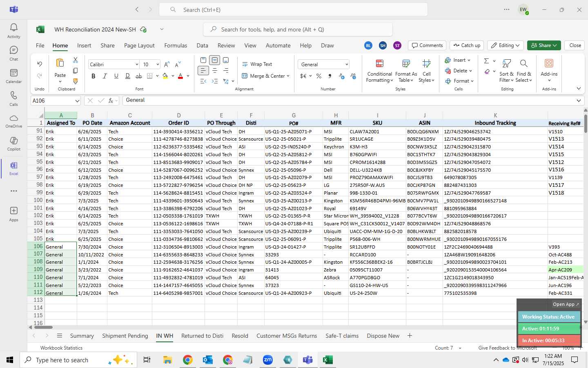Open the General number format dropdown
The height and width of the screenshot is (368, 588).
point(347,65)
